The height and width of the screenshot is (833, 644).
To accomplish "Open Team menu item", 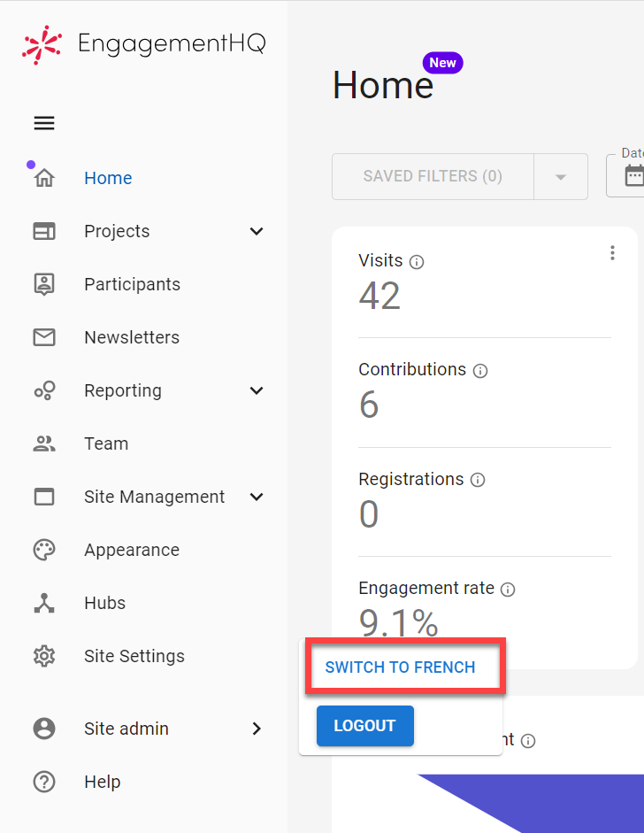I will [106, 443].
